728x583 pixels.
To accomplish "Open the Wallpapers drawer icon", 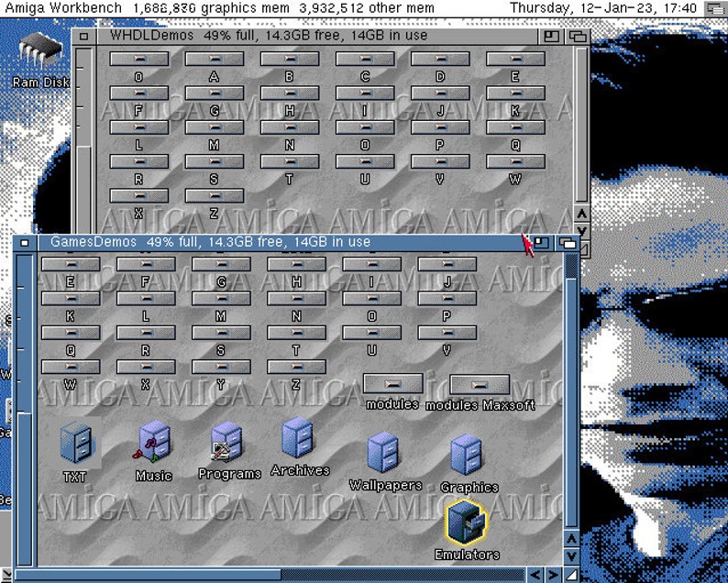I will click(x=382, y=453).
